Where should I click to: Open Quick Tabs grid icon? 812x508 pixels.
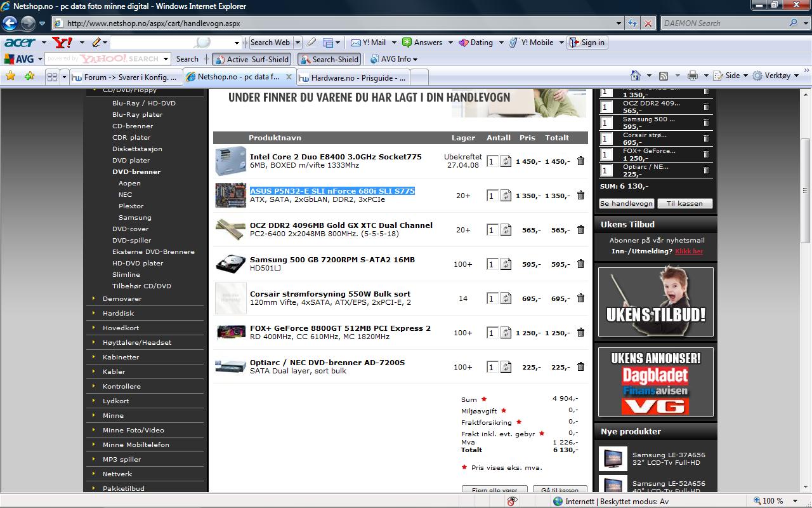coord(52,76)
